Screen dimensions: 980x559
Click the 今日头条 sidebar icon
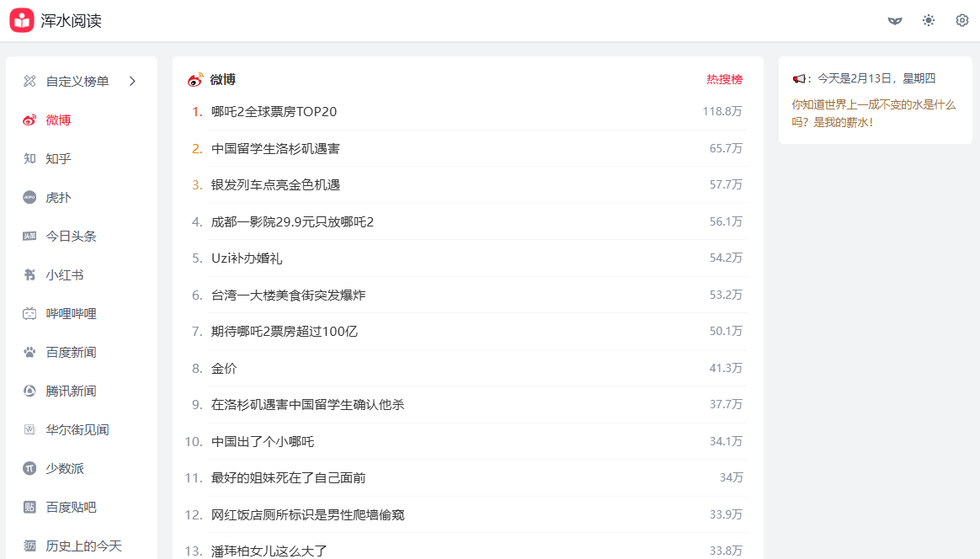click(29, 237)
